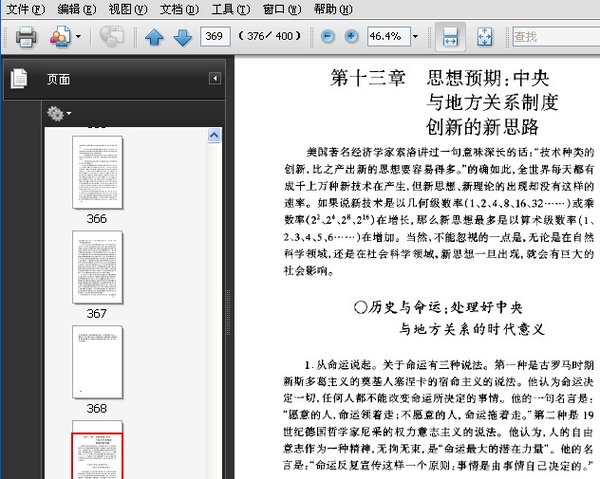Select the fit width scrolling mode icon

click(x=450, y=37)
